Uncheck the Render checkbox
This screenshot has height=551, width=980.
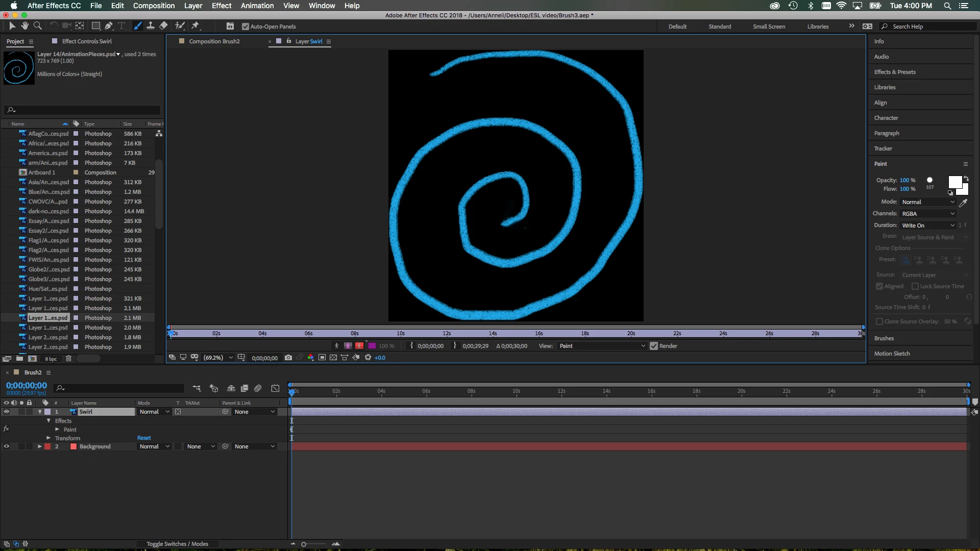[x=654, y=346]
